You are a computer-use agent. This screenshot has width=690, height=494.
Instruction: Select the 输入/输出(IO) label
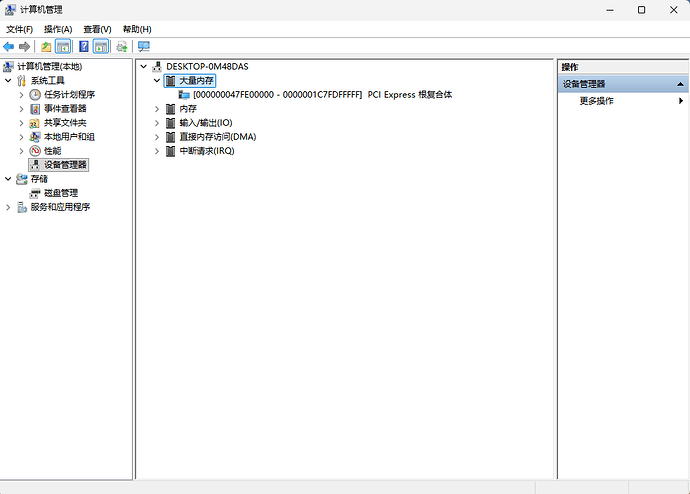[206, 123]
